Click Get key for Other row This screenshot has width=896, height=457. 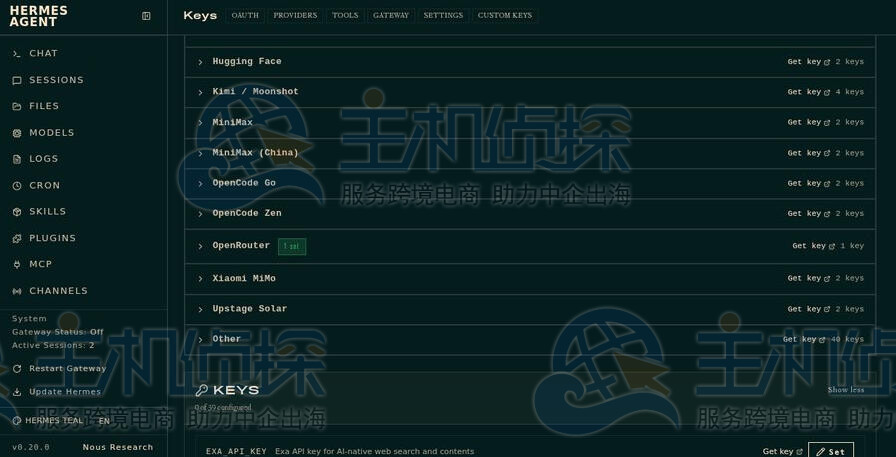coord(803,339)
